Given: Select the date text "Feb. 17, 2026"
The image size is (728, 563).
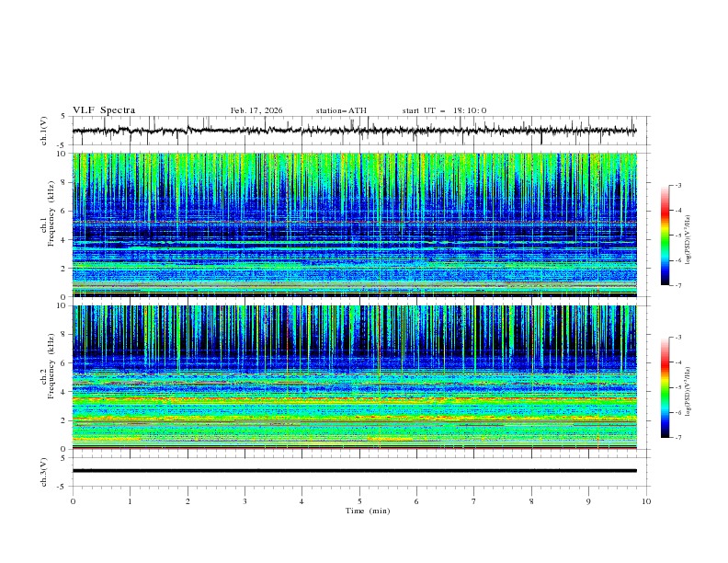Looking at the screenshot, I should (x=256, y=110).
